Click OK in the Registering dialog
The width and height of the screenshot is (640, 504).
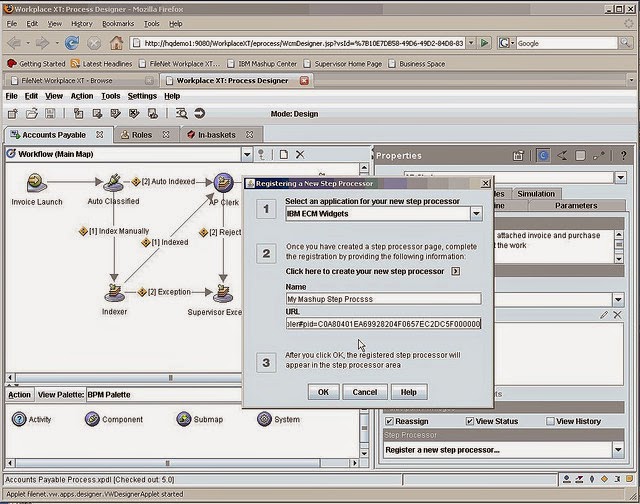(323, 392)
